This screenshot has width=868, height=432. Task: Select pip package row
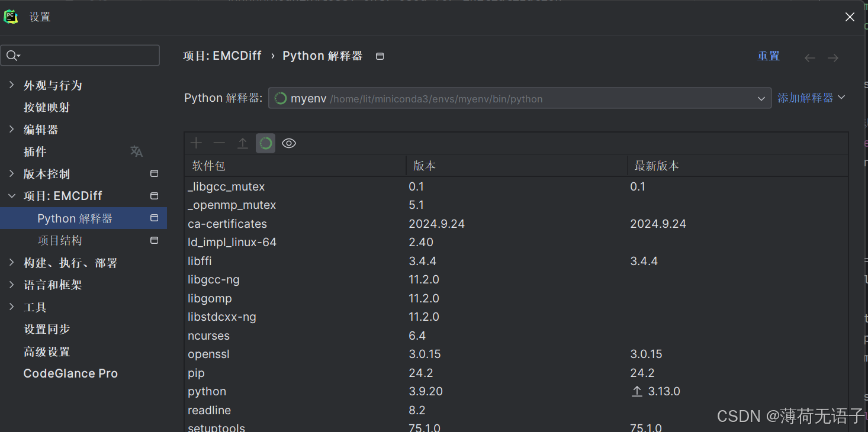516,373
